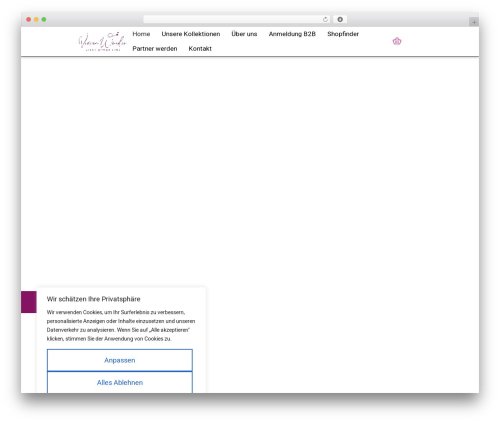Go to the Kontakt page
Viewport: 500px width, 423px height.
(200, 49)
